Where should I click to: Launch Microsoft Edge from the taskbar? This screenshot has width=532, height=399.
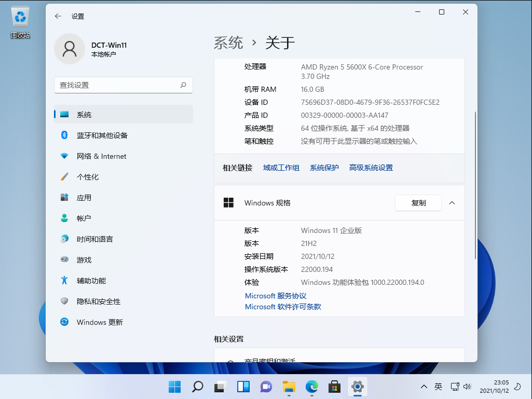[x=312, y=387]
